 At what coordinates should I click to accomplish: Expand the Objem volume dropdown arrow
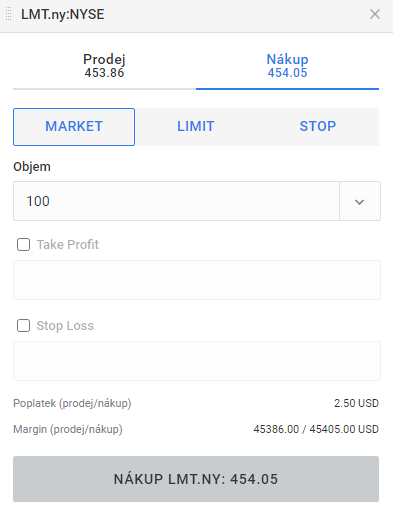360,201
